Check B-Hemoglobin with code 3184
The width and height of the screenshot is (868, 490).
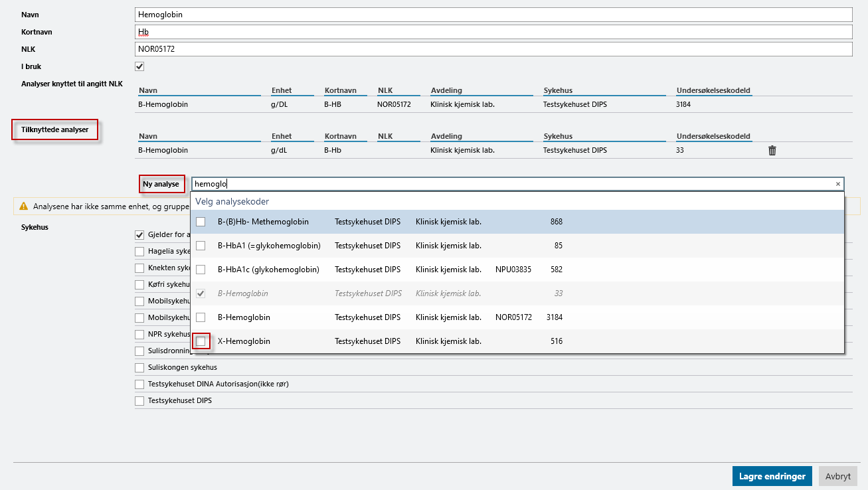(x=201, y=317)
